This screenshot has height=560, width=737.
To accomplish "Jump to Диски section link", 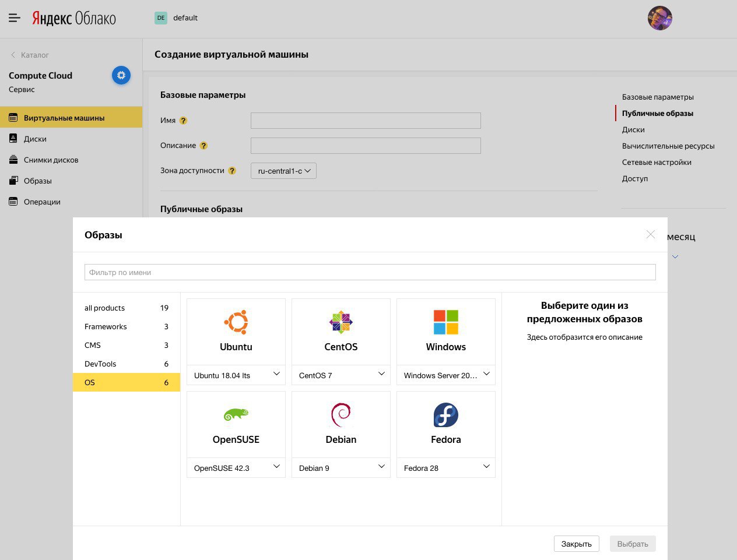I will (633, 129).
